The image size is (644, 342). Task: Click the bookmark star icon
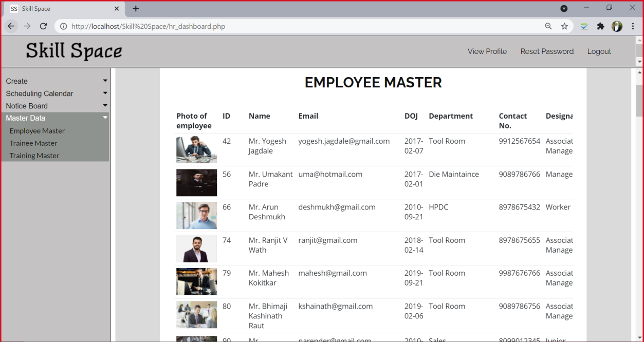[564, 26]
